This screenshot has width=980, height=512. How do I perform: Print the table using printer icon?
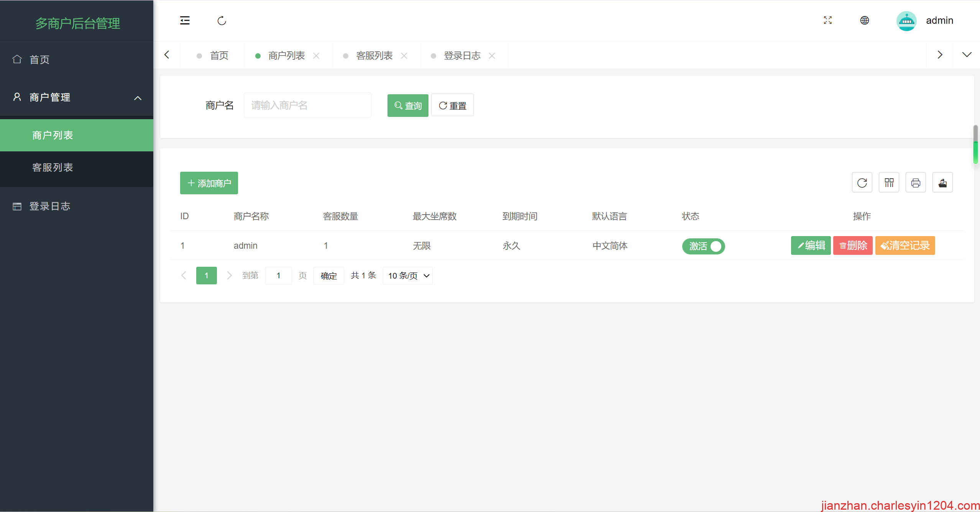(x=916, y=183)
